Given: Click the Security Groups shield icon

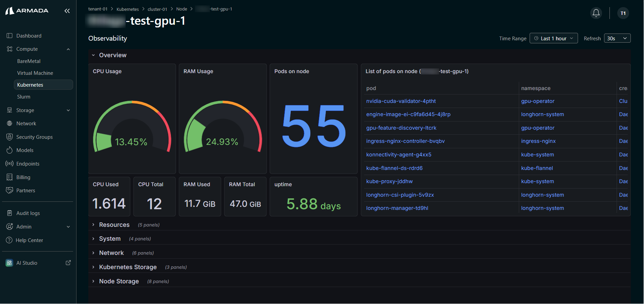Looking at the screenshot, I should (9, 137).
